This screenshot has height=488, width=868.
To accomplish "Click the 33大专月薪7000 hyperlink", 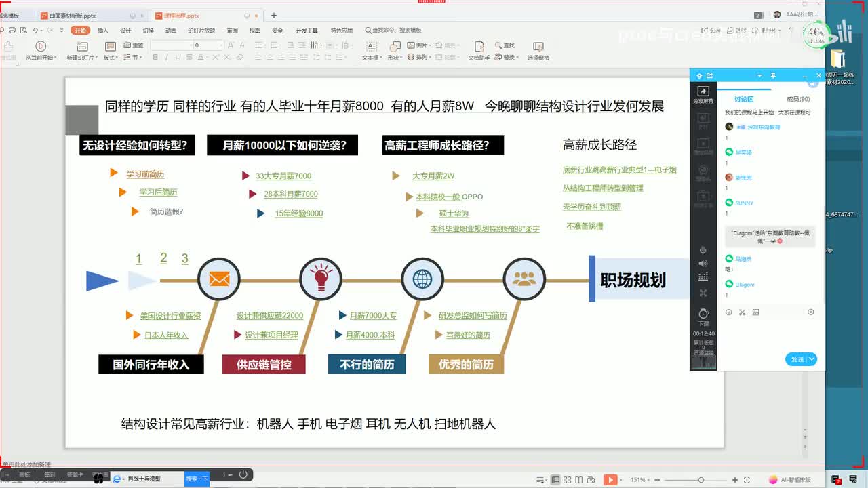I will [x=283, y=176].
